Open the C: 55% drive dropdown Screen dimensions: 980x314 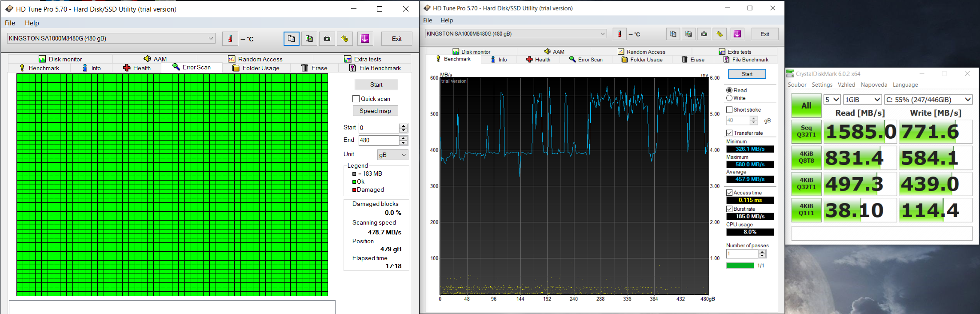click(928, 100)
